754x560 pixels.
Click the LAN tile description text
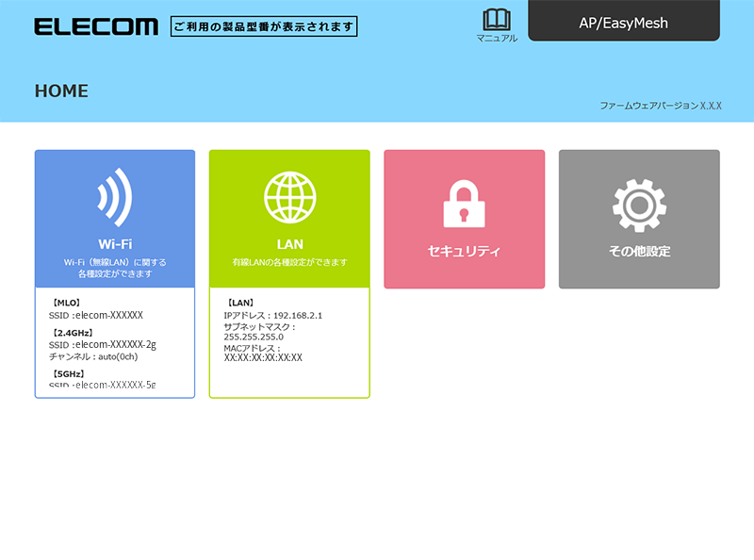click(290, 262)
